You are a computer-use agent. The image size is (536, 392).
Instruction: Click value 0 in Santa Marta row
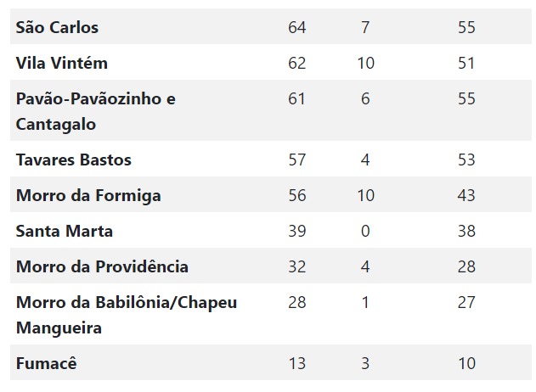[365, 231]
